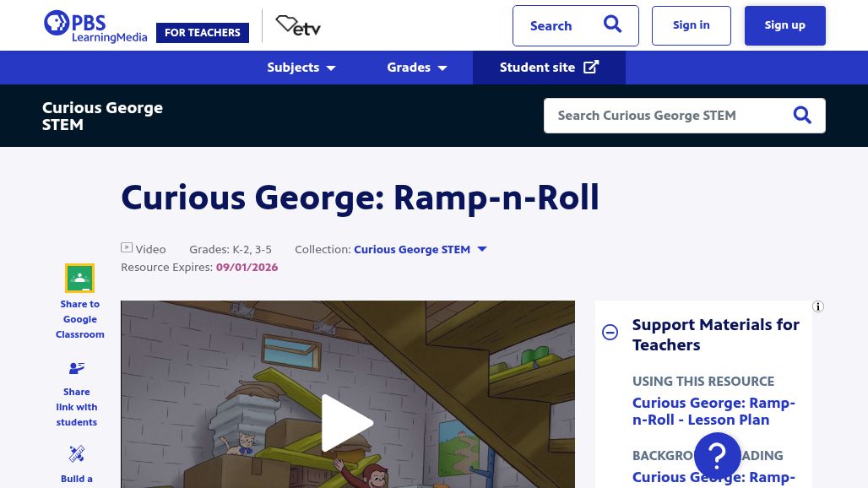868x488 pixels.
Task: Click the small video type icon
Action: [x=127, y=248]
